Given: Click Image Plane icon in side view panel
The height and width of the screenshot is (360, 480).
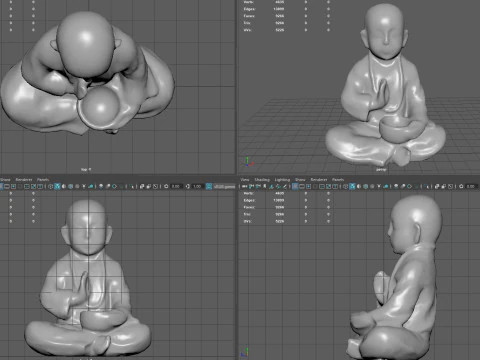Looking at the screenshot, I should click(271, 186).
